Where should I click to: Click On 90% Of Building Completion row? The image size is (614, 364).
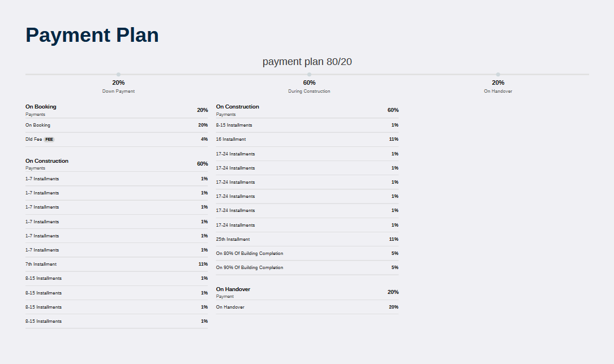(x=307, y=268)
